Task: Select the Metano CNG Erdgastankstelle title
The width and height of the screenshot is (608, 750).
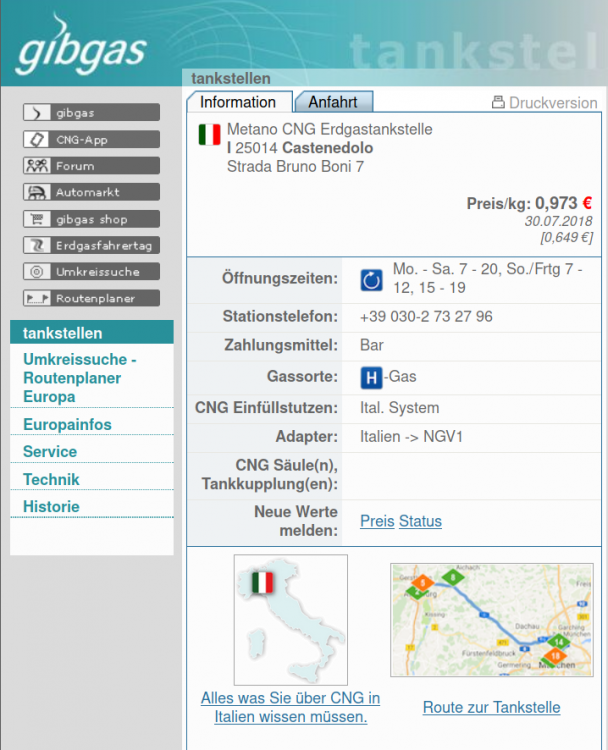Action: coord(330,129)
